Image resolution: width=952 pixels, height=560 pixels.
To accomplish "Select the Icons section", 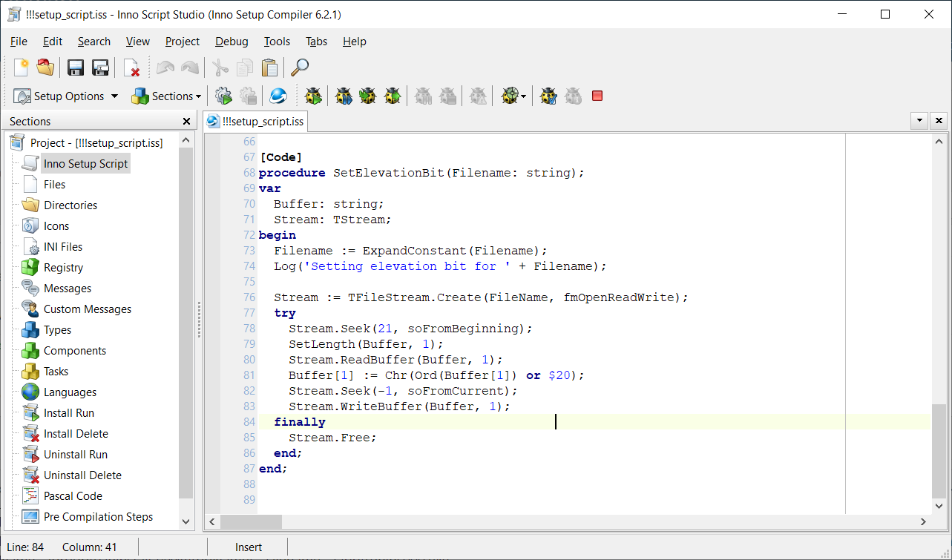I will point(56,225).
